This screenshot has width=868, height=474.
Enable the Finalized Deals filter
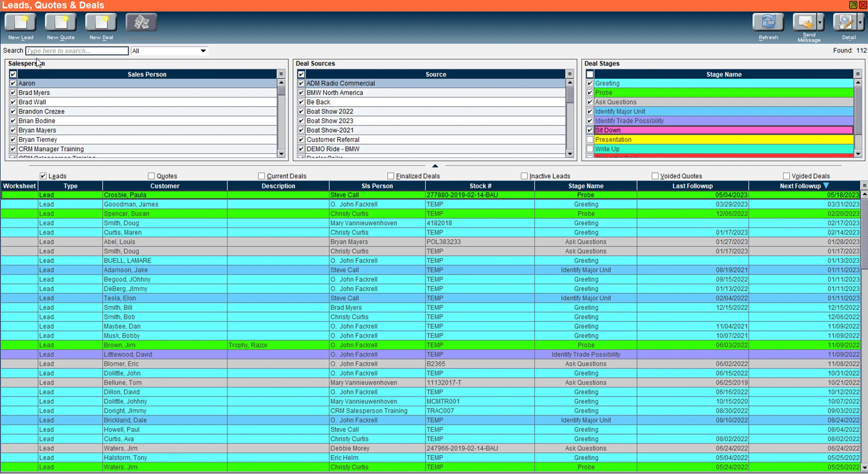[x=390, y=176]
